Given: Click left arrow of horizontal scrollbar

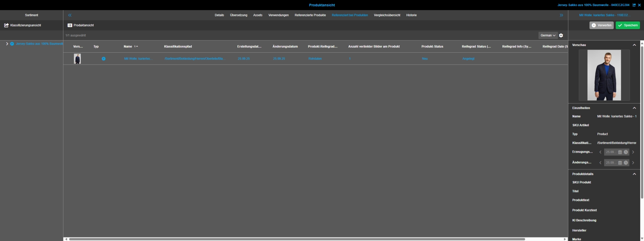Looking at the screenshot, I should coord(66,239).
